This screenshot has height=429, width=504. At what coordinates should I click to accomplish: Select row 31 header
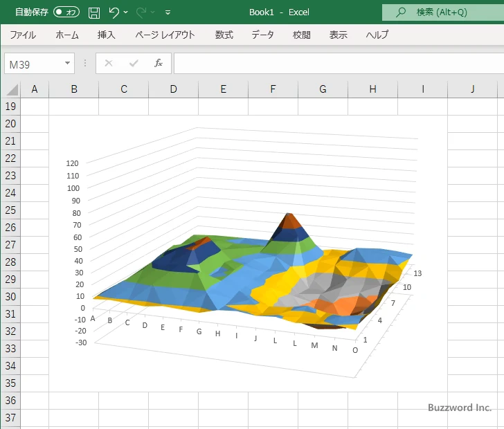point(10,314)
